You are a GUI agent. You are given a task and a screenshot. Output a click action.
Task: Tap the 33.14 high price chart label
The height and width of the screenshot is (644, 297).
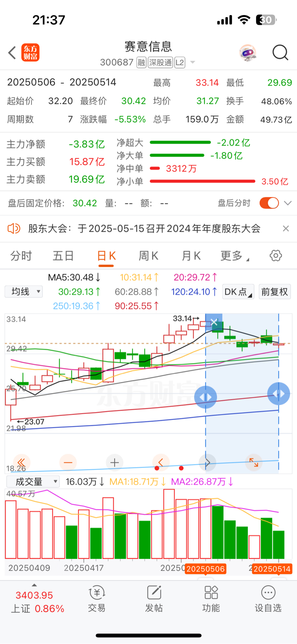click(x=186, y=318)
